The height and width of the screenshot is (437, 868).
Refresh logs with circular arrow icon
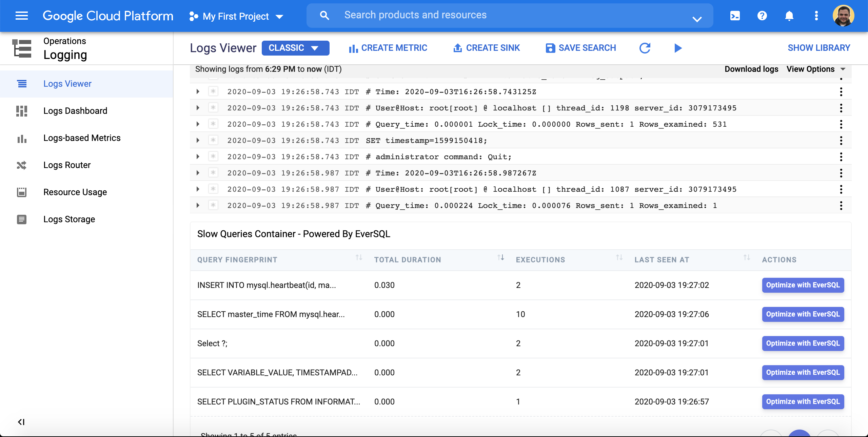tap(645, 48)
